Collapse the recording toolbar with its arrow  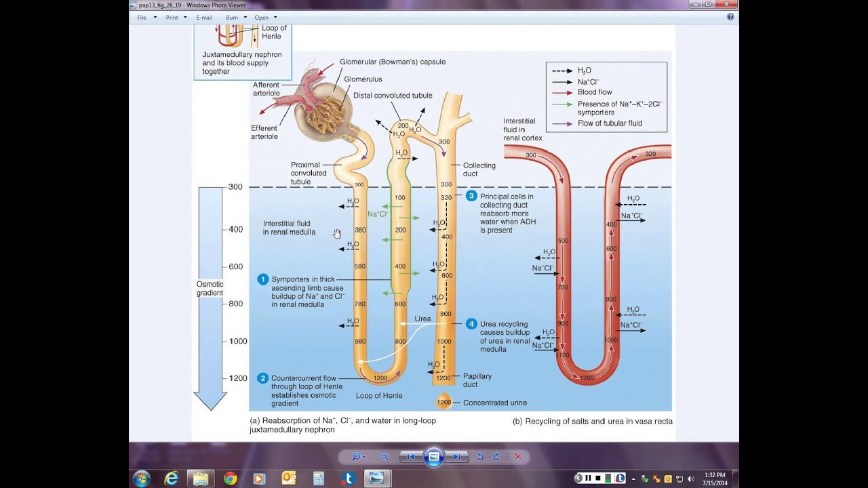[579, 479]
